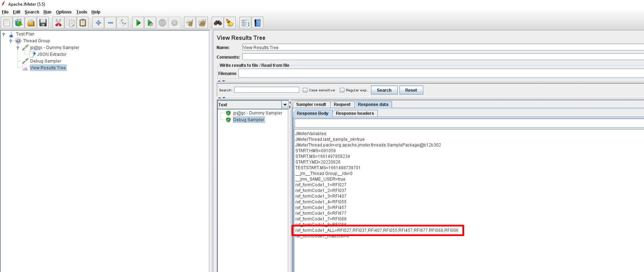Open the Help menu

coord(96,12)
